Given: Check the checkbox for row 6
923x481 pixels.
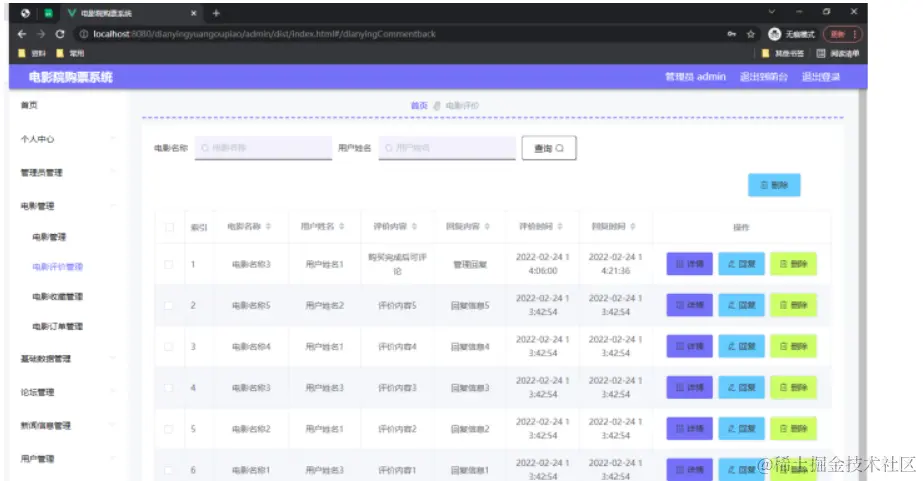Looking at the screenshot, I should coord(169,470).
